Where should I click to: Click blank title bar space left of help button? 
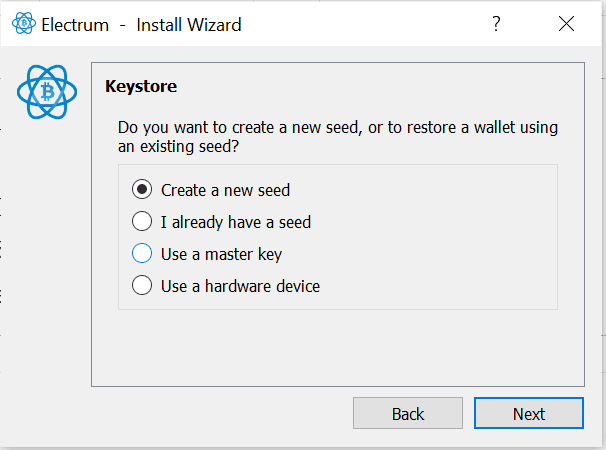(x=370, y=24)
